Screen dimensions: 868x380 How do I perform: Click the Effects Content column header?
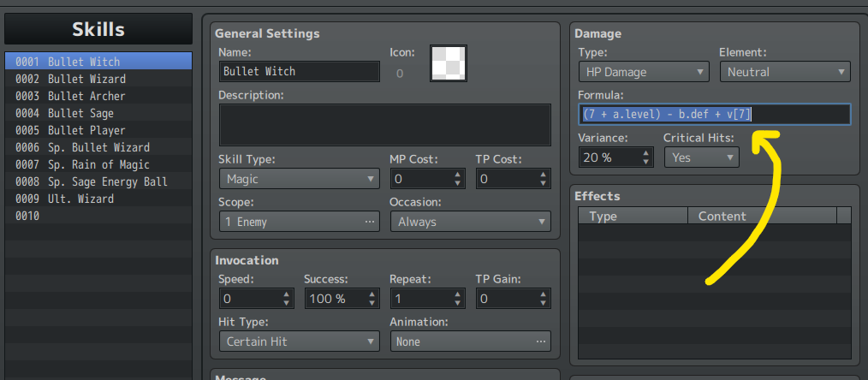pyautogui.click(x=762, y=217)
